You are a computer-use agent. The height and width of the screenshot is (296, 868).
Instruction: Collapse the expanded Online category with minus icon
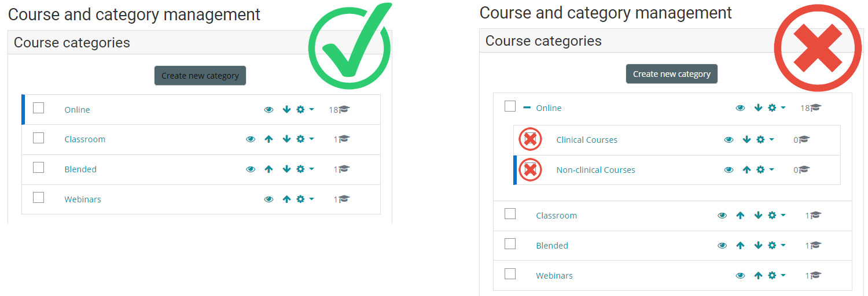[x=527, y=108]
